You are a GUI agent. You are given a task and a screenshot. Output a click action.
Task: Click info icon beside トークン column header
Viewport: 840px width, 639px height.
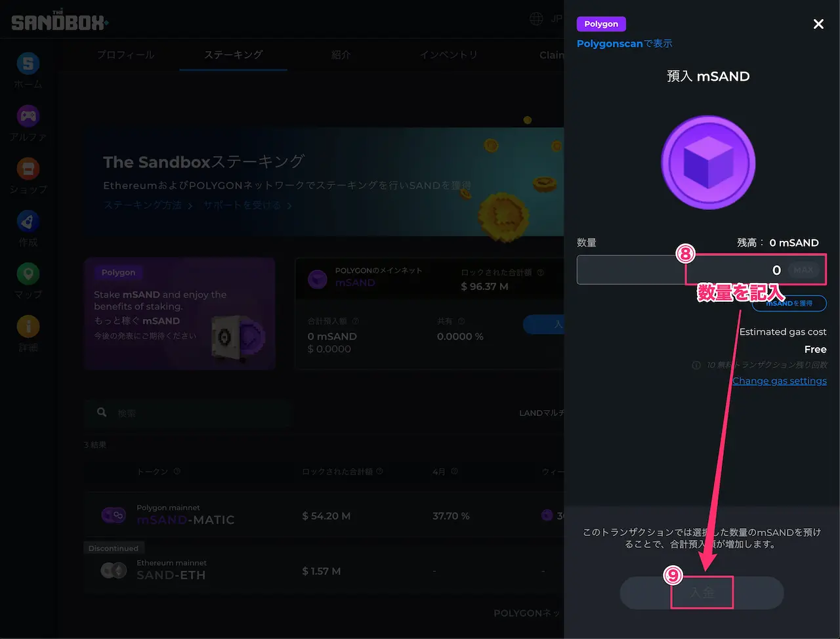pos(177,471)
